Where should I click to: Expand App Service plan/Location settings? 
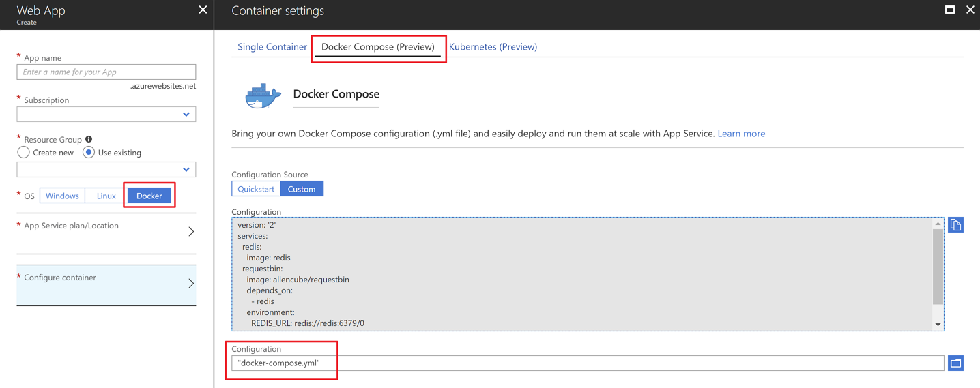(106, 233)
